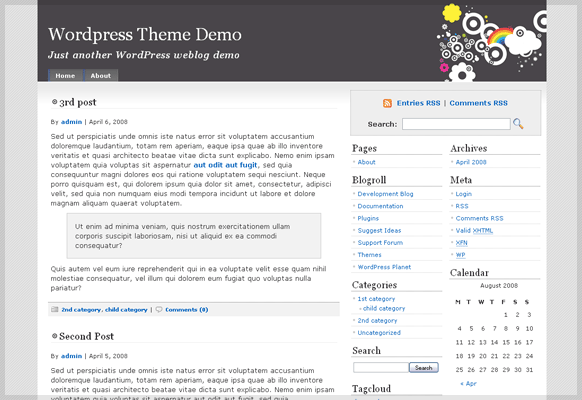Click the August 2008 calendar caption
Viewport: 582px width, 400px height.
click(499, 286)
